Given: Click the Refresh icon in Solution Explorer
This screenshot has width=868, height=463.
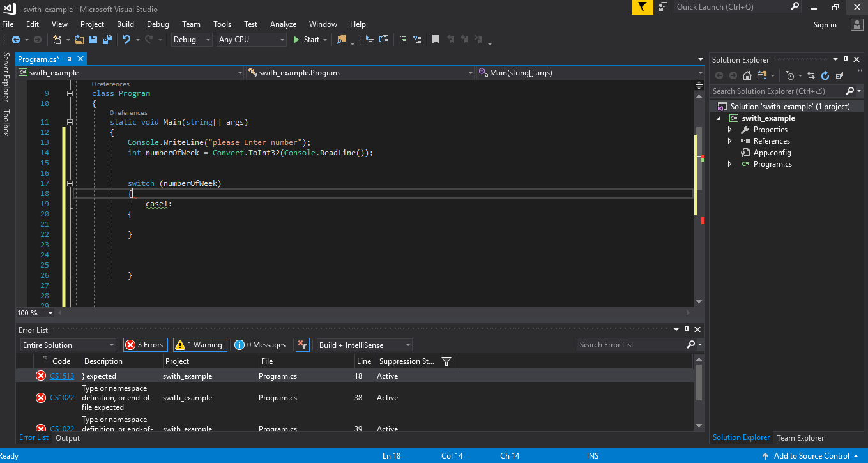Looking at the screenshot, I should [825, 75].
